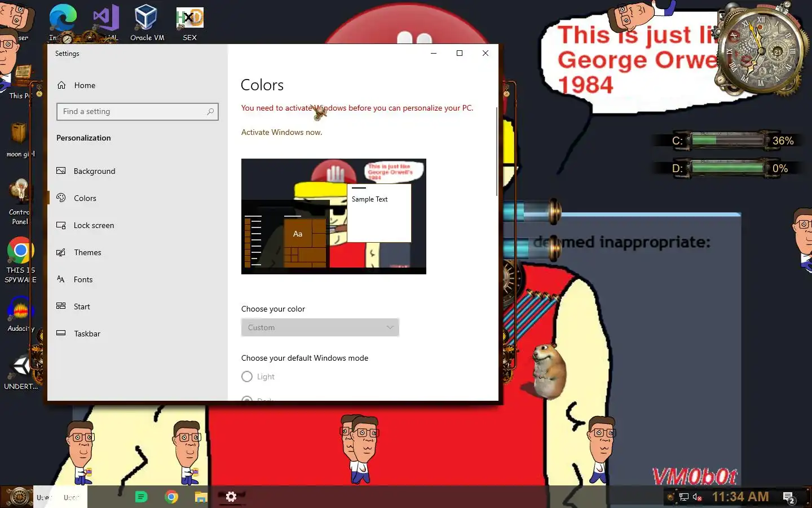Open Google Chrome from the taskbar
The image size is (812, 508).
[x=171, y=497]
